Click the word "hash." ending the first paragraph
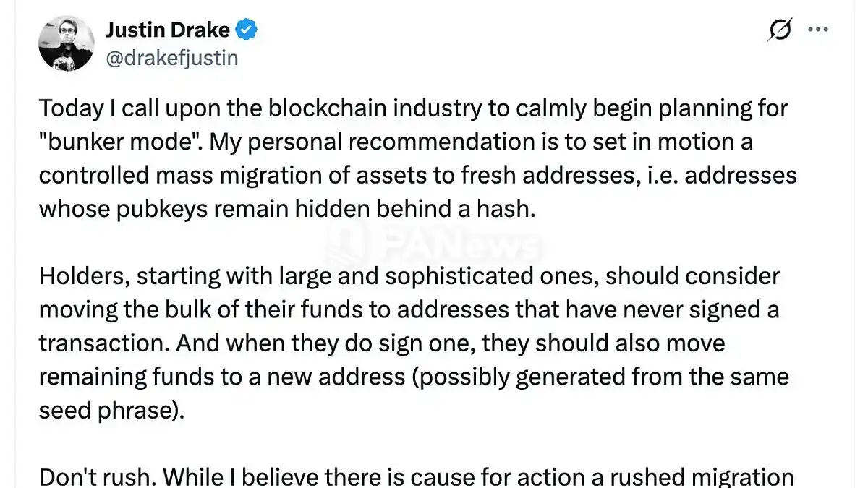Viewport: 868px width, 488px height. point(511,209)
